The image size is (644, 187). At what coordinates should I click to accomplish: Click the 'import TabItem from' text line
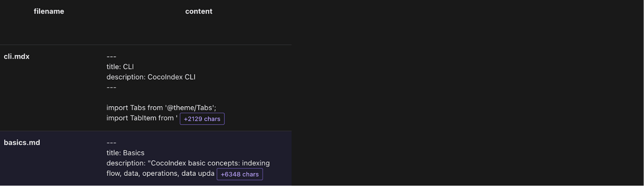tap(142, 118)
